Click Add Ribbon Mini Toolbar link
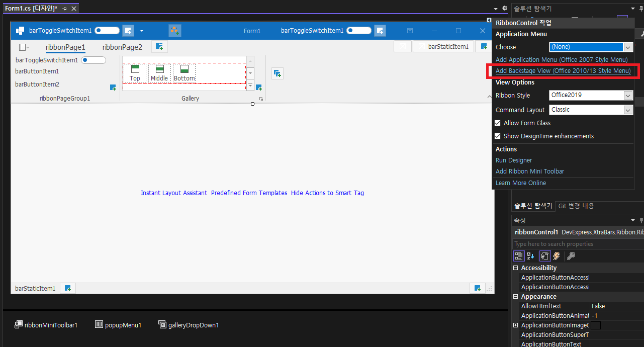This screenshot has height=347, width=644. point(530,171)
